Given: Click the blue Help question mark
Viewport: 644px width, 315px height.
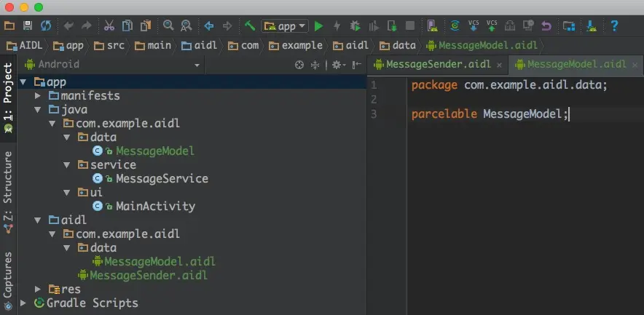Looking at the screenshot, I should click(x=614, y=26).
